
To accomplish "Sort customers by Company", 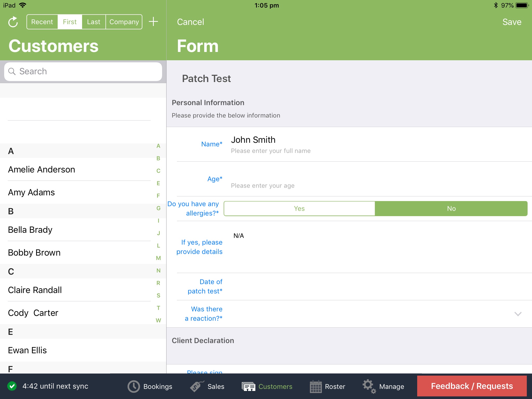I will [x=124, y=22].
